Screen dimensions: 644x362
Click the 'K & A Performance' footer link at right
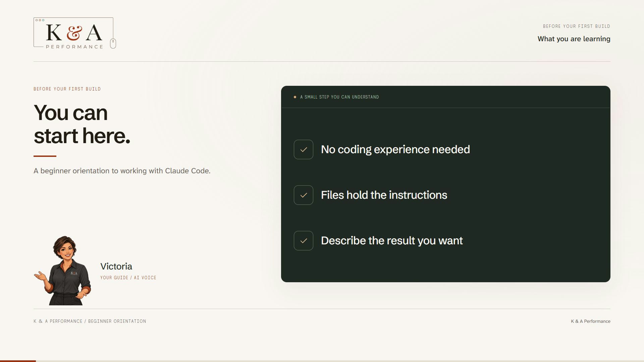coord(591,321)
